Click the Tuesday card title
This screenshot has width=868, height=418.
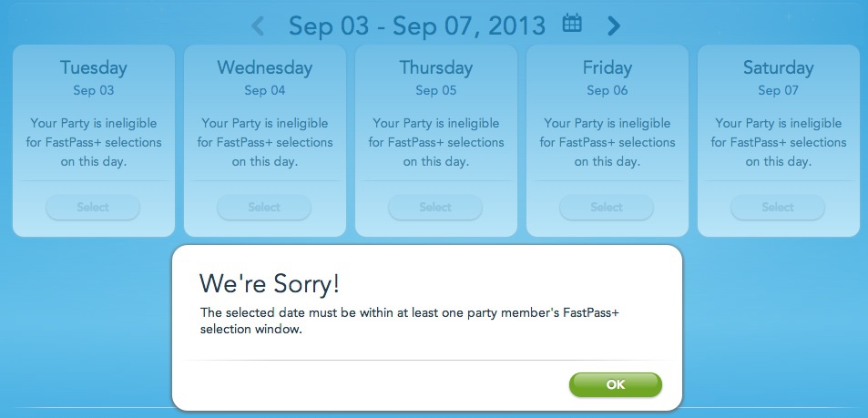[93, 67]
